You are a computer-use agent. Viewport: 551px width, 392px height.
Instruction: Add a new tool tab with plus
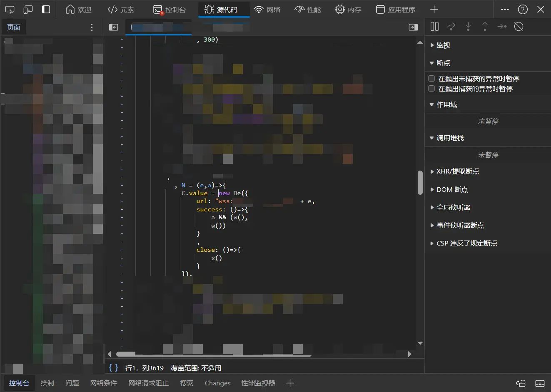click(434, 10)
